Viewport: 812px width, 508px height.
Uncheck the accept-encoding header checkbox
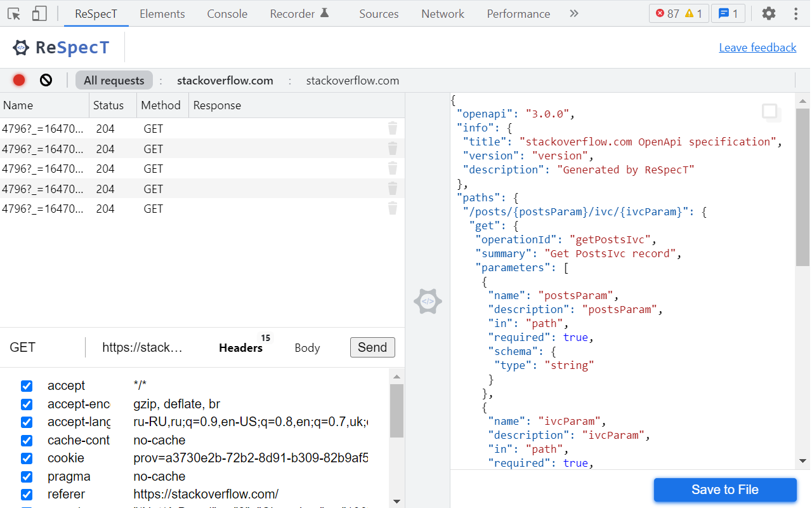coord(27,404)
